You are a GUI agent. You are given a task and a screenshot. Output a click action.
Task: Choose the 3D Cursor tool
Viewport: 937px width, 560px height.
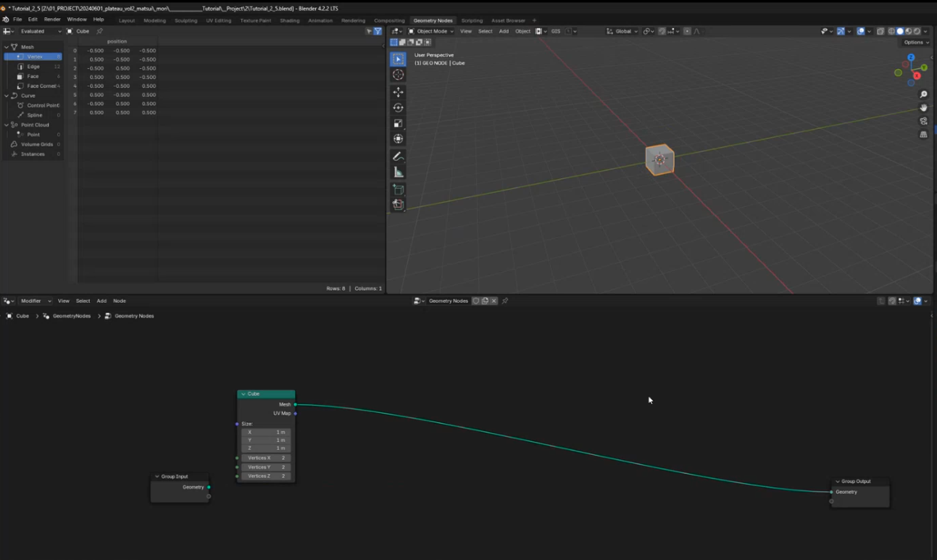coord(398,75)
